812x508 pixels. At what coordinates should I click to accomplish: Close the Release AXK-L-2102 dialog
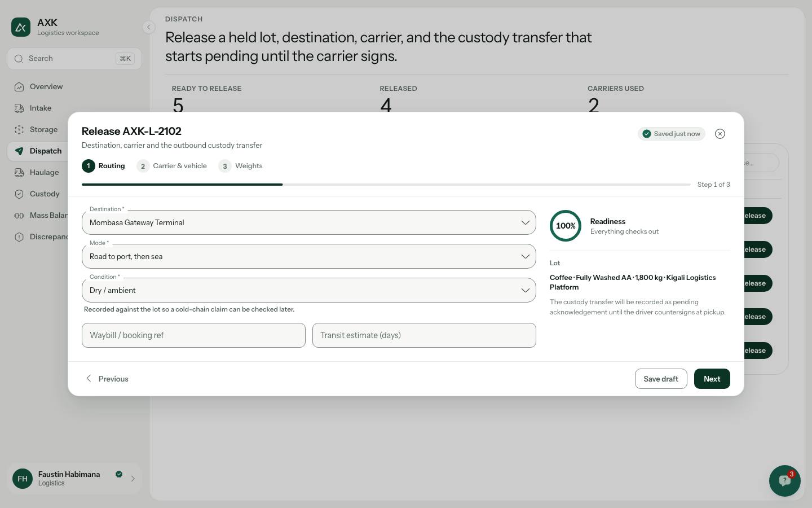720,134
